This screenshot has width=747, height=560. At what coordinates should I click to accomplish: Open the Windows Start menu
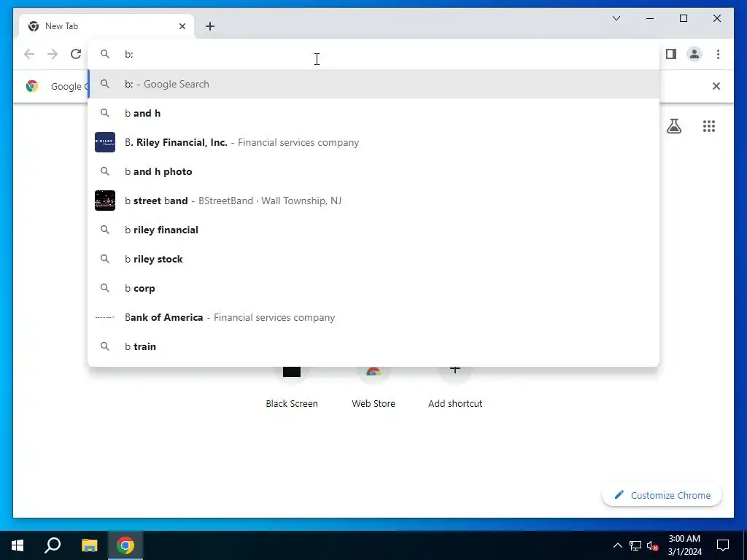tap(18, 545)
